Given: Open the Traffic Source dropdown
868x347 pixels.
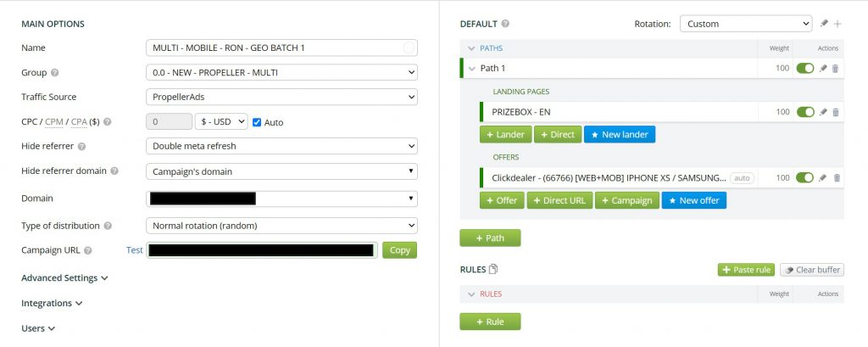Looking at the screenshot, I should 281,98.
